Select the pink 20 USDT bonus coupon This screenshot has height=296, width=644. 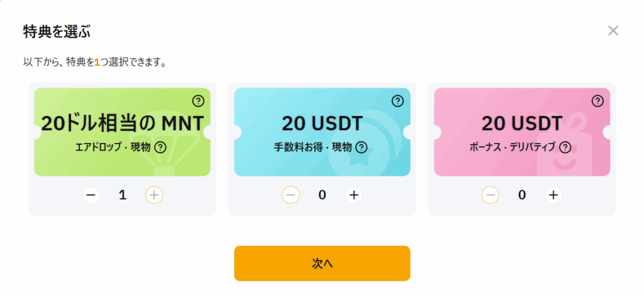(522, 132)
